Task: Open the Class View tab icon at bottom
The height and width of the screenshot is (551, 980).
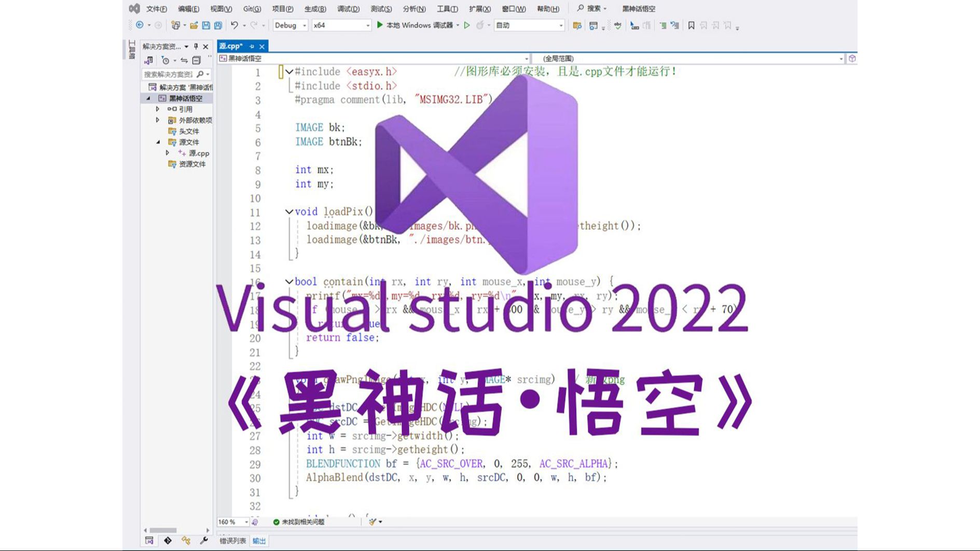Action: pyautogui.click(x=186, y=541)
